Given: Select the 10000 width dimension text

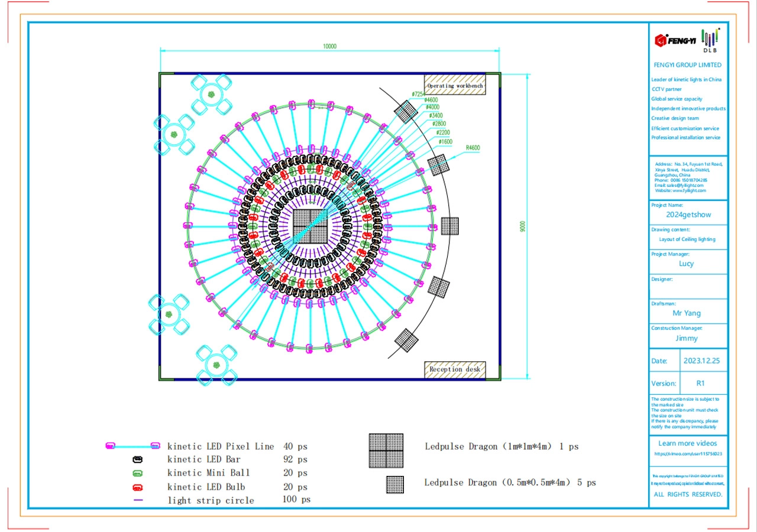Looking at the screenshot, I should tap(329, 47).
